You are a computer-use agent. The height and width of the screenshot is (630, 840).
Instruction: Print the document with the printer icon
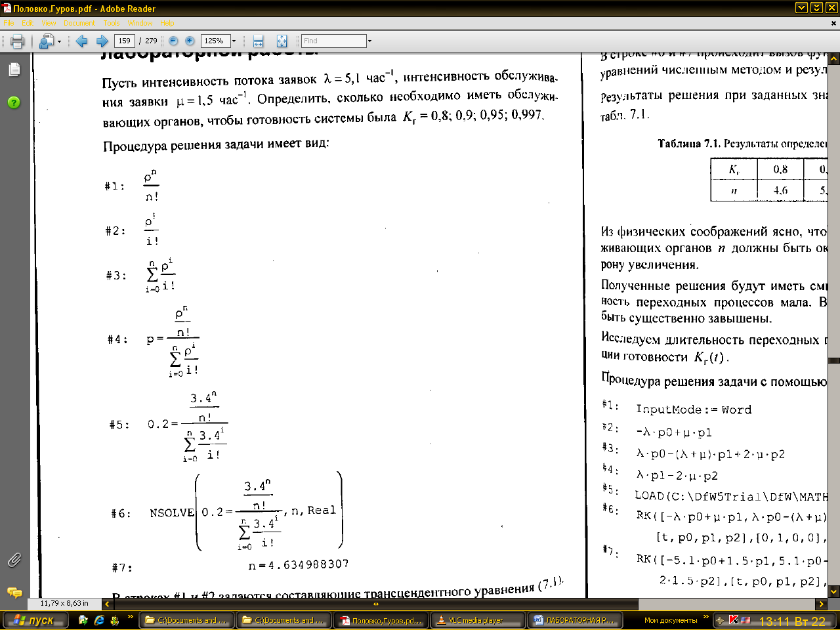pyautogui.click(x=18, y=41)
